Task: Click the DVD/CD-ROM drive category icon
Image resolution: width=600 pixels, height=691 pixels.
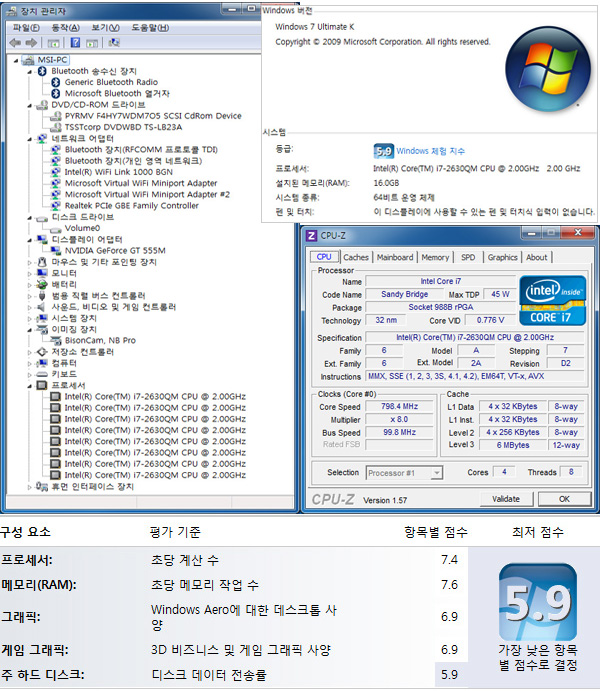Action: pyautogui.click(x=42, y=104)
